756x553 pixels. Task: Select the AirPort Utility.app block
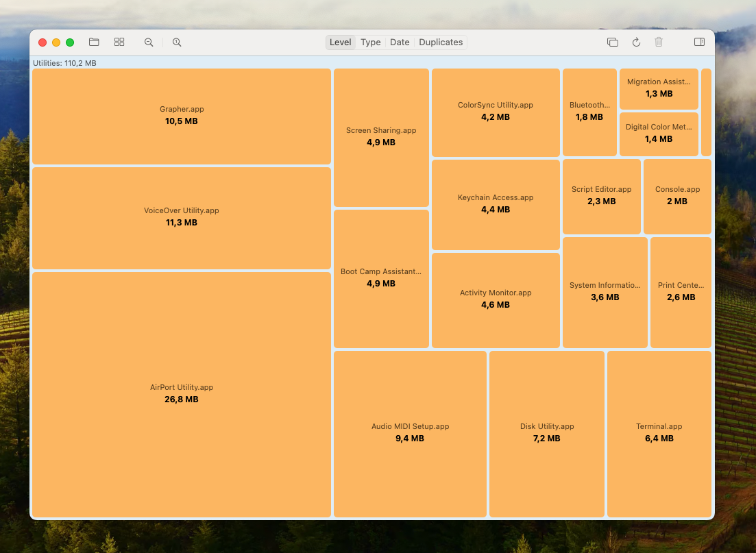[182, 394]
